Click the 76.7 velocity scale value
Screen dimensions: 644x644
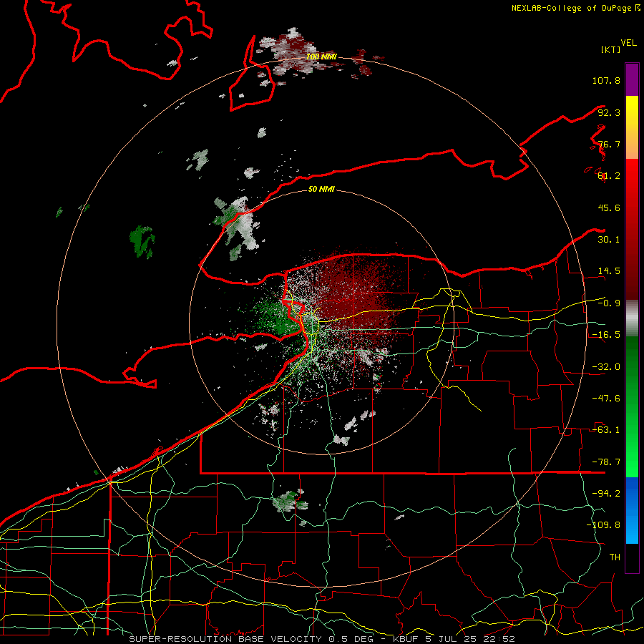[x=609, y=144]
